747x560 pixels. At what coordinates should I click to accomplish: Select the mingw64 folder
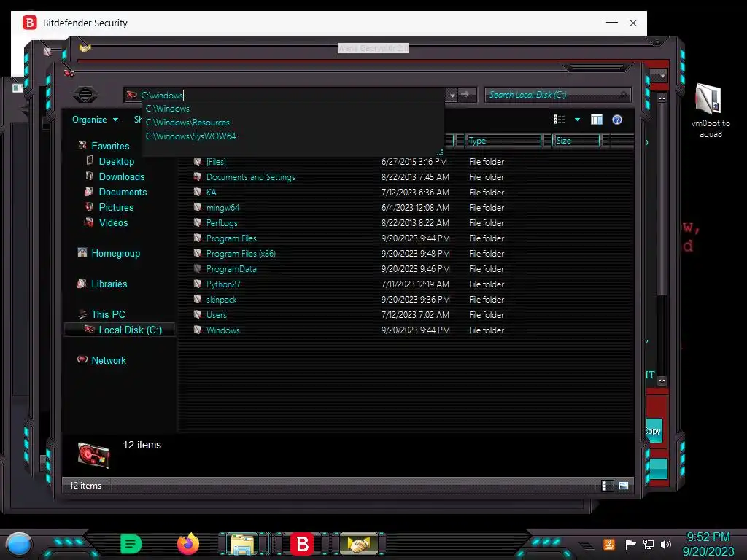(x=222, y=208)
